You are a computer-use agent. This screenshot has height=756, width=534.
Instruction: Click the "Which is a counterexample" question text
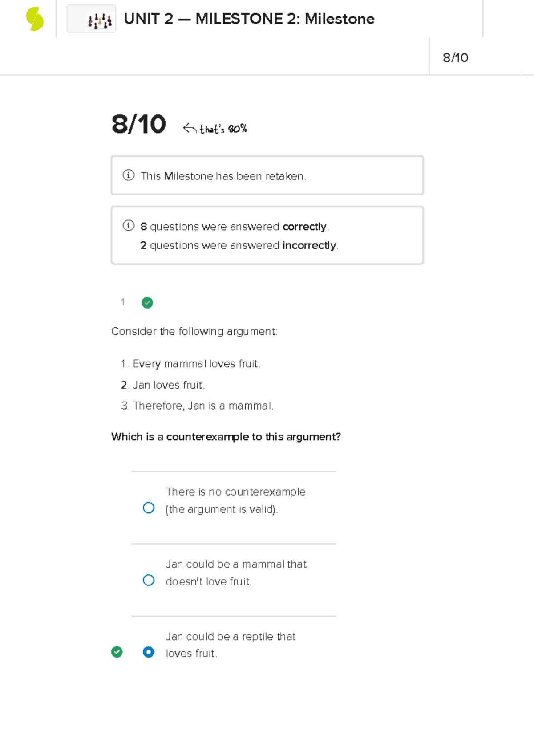tap(226, 437)
